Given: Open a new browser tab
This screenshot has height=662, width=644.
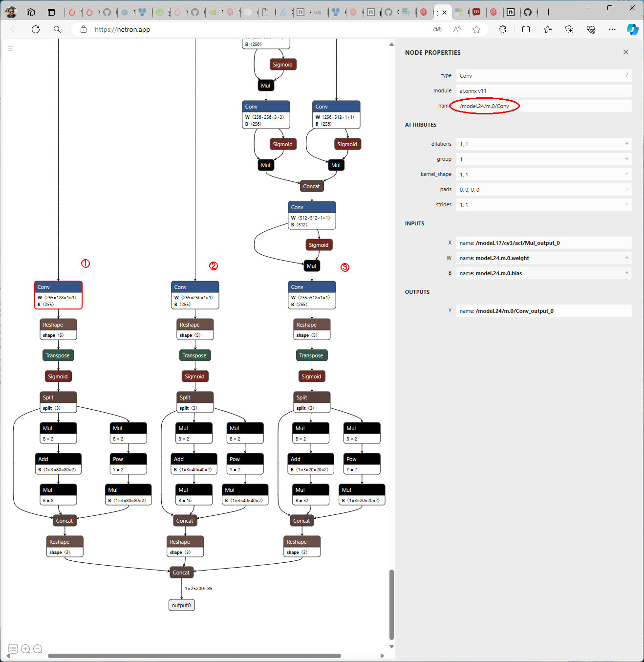Looking at the screenshot, I should click(x=548, y=12).
